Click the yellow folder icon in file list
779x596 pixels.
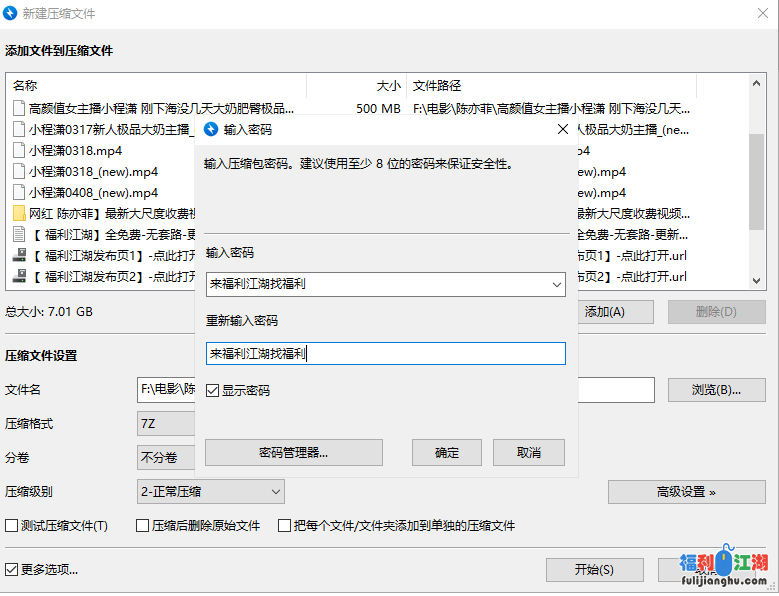pos(19,213)
